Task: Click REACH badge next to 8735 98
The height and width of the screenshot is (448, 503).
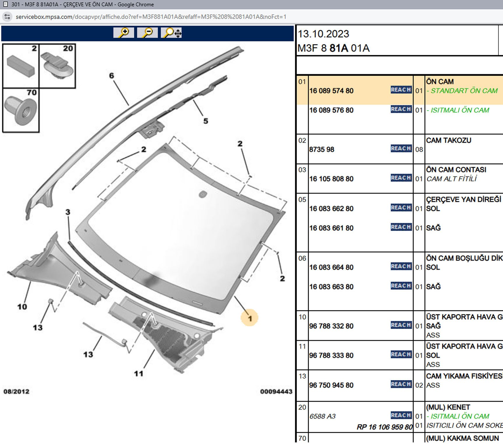Action: [401, 148]
